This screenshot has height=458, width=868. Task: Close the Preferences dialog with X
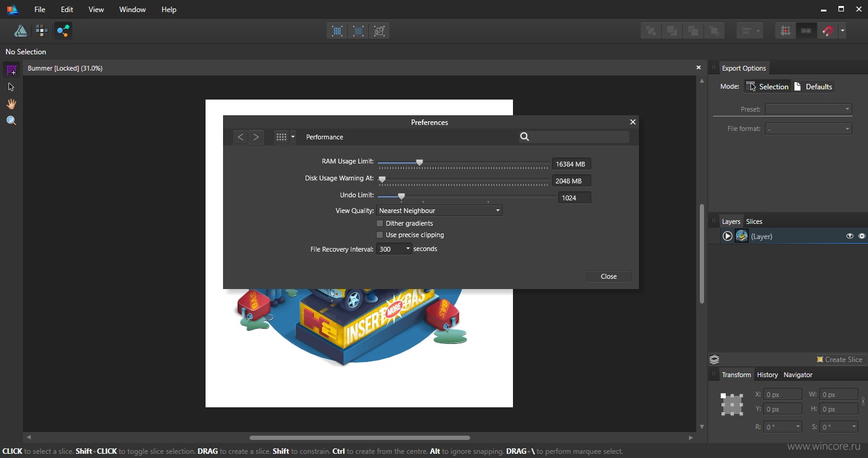pos(632,122)
